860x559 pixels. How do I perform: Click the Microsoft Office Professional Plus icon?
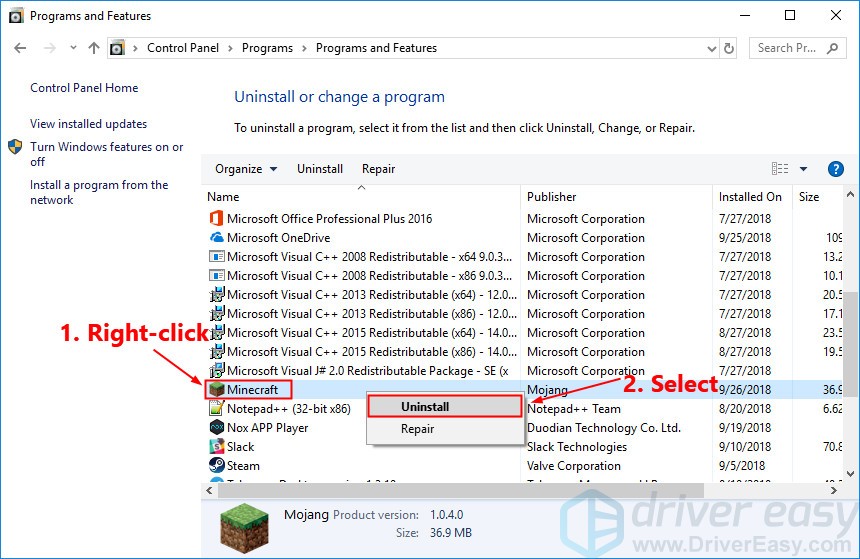(x=216, y=219)
